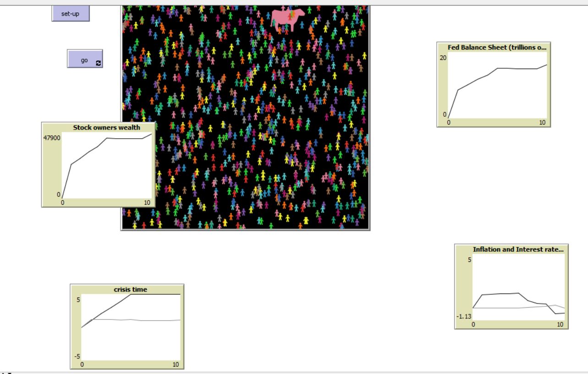Click x-axis 10 label on crisis time plot
Screen dimensions: 588x374
pos(176,364)
